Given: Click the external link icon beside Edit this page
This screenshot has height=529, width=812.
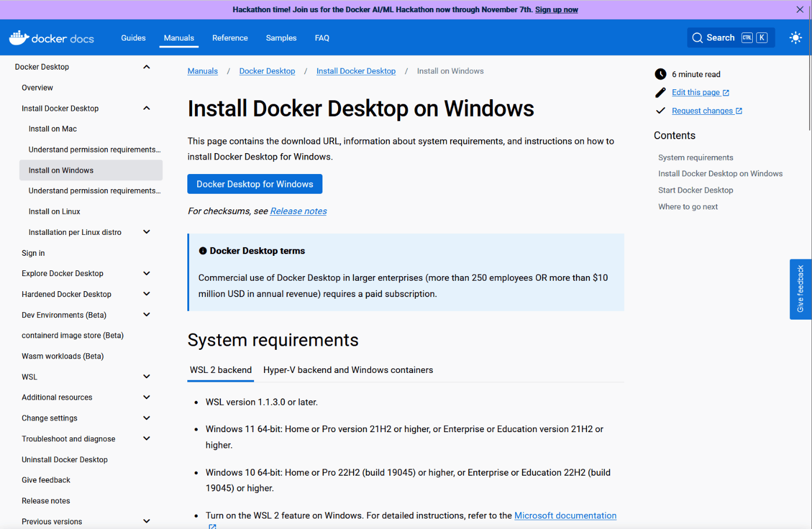Looking at the screenshot, I should coord(726,93).
